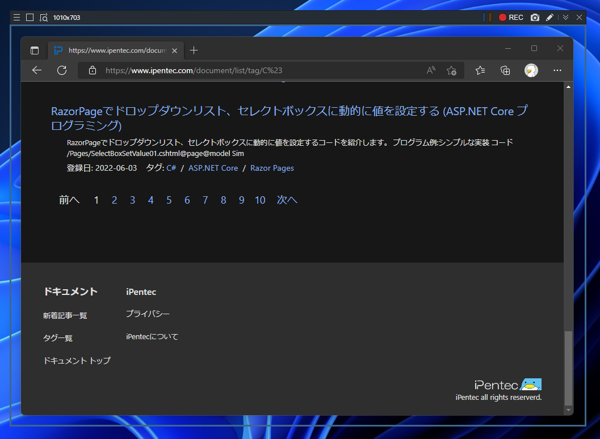Click the current page number 1
This screenshot has height=439, width=600.
[x=96, y=200]
